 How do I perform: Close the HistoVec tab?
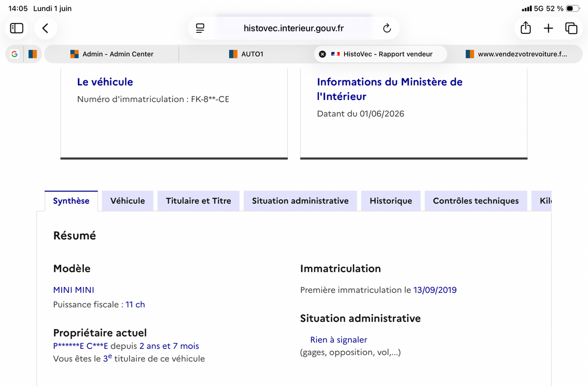coord(322,54)
